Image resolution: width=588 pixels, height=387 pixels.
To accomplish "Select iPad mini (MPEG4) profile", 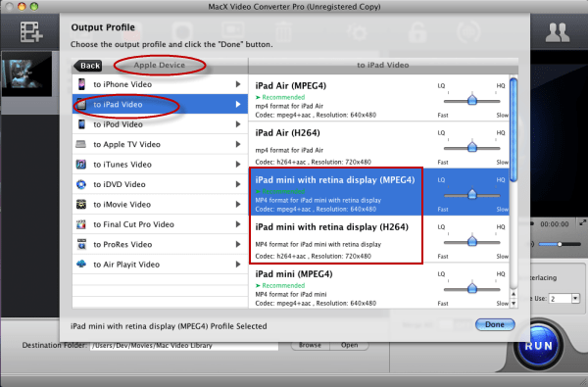I will point(378,285).
